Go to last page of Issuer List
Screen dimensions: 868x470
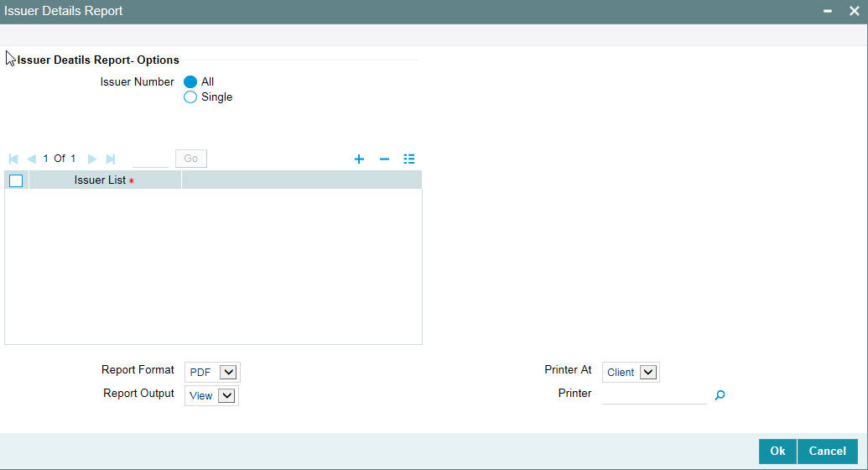tap(110, 159)
